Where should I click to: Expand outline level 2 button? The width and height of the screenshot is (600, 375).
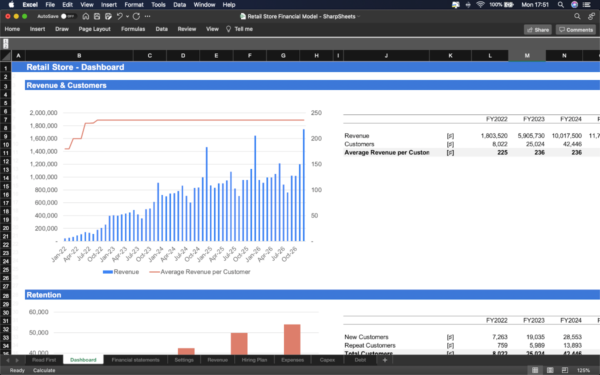[x=5, y=46]
